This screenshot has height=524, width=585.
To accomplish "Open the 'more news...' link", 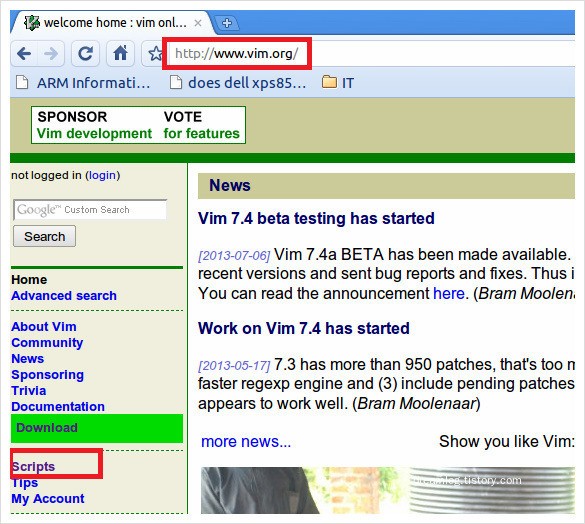I will click(x=245, y=442).
